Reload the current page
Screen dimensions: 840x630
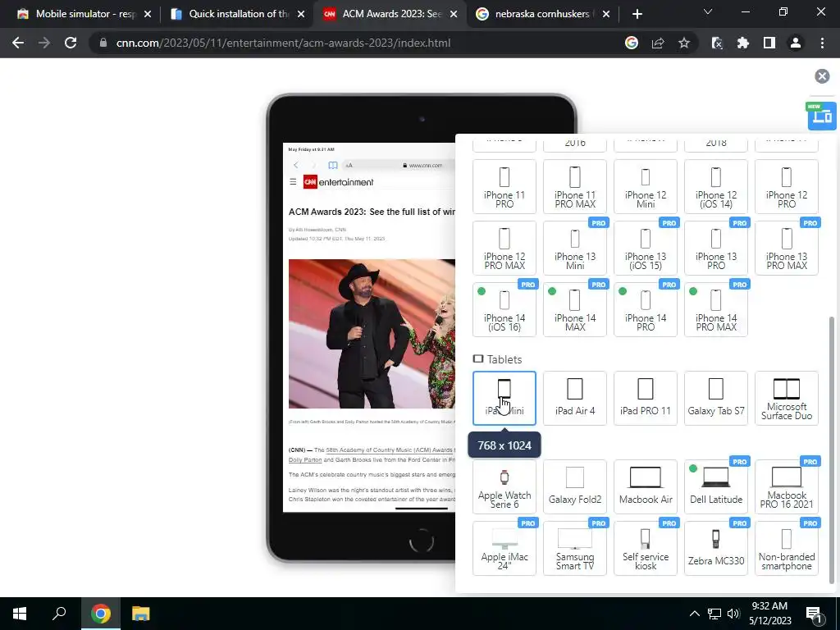click(x=71, y=43)
